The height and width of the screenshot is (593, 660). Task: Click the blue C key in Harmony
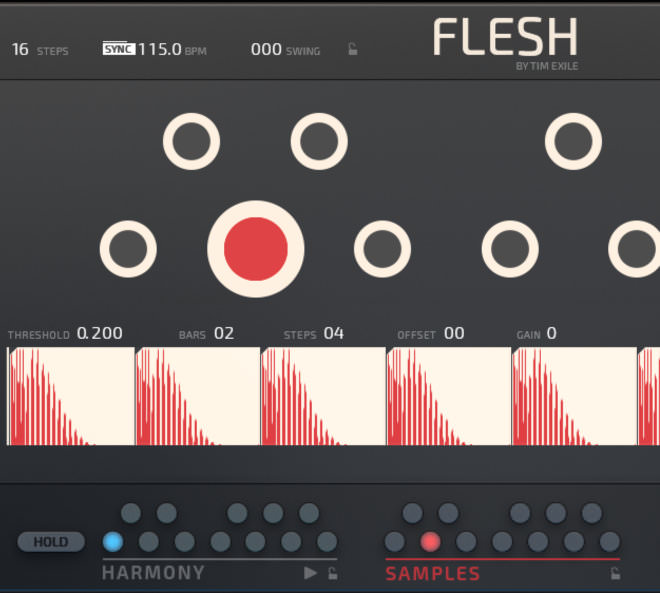coord(113,542)
